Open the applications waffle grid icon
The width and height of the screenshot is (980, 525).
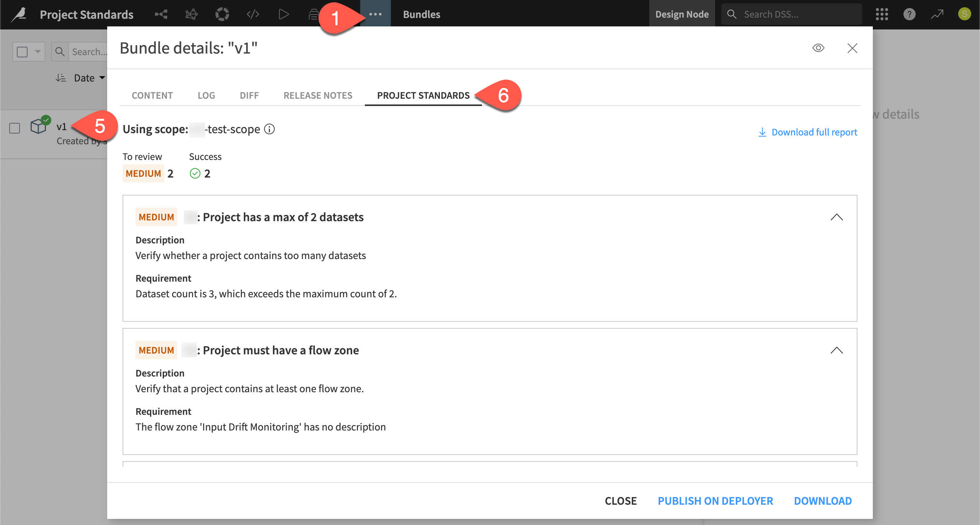(x=882, y=14)
